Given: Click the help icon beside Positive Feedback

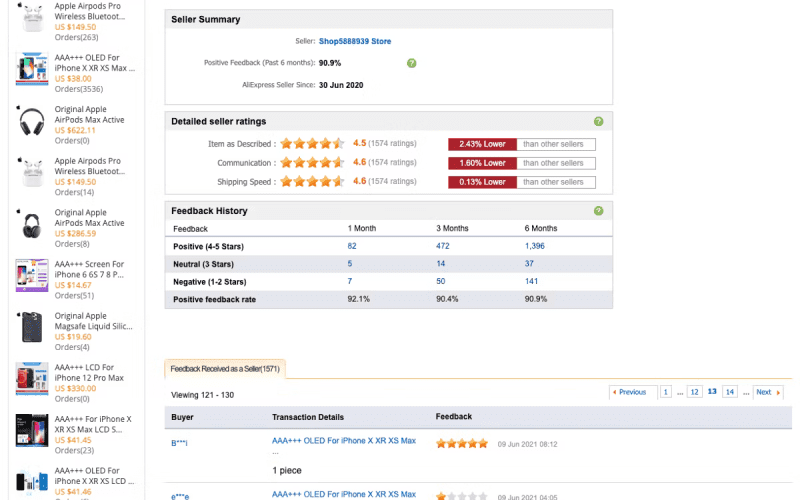Looking at the screenshot, I should pos(412,63).
